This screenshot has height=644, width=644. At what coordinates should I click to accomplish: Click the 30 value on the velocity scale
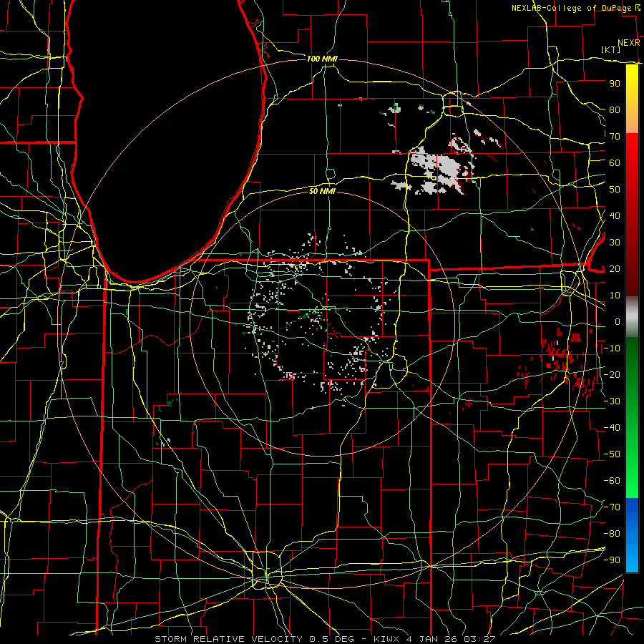[615, 243]
